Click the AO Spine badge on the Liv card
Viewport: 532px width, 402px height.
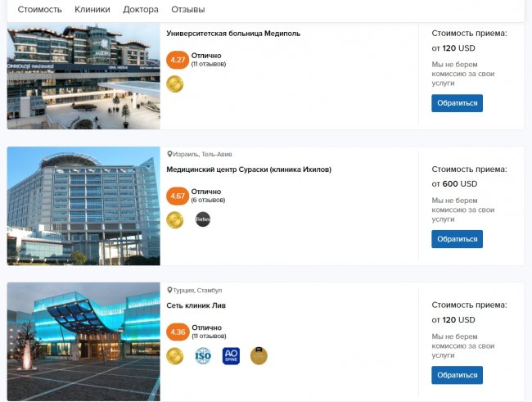[x=231, y=355]
